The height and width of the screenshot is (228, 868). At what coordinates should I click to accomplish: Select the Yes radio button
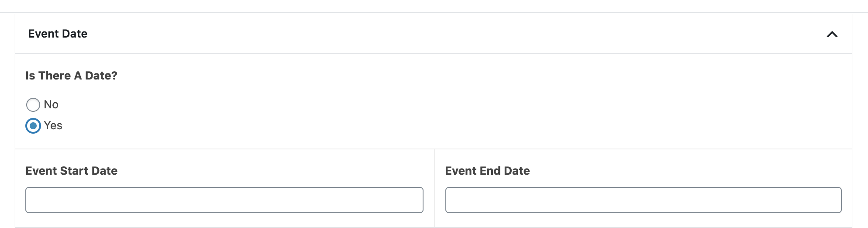(x=33, y=126)
